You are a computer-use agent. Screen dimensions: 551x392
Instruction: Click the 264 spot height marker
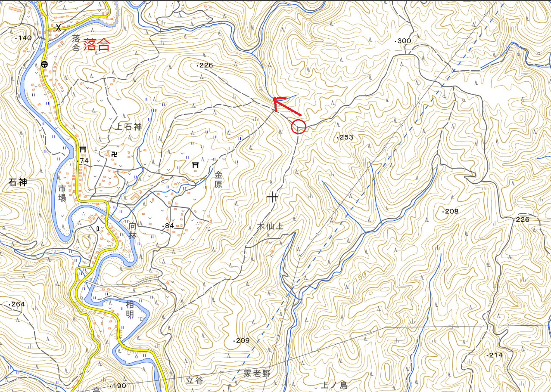click(x=17, y=304)
